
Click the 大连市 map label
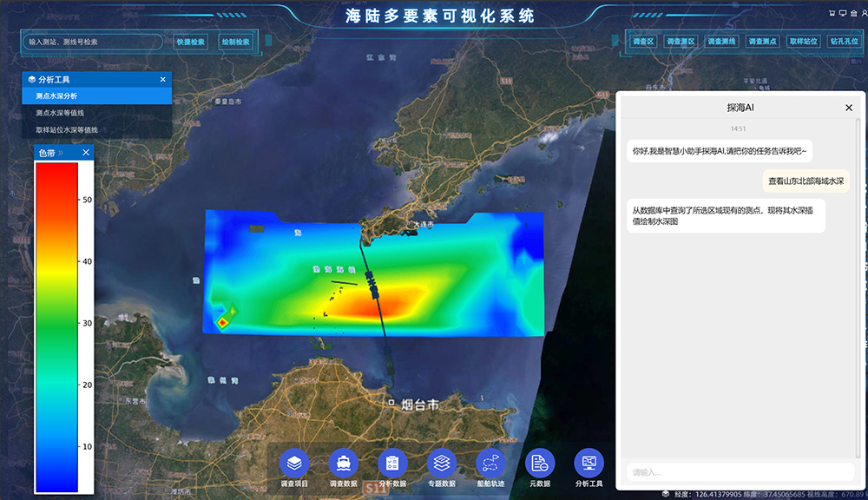tap(424, 224)
